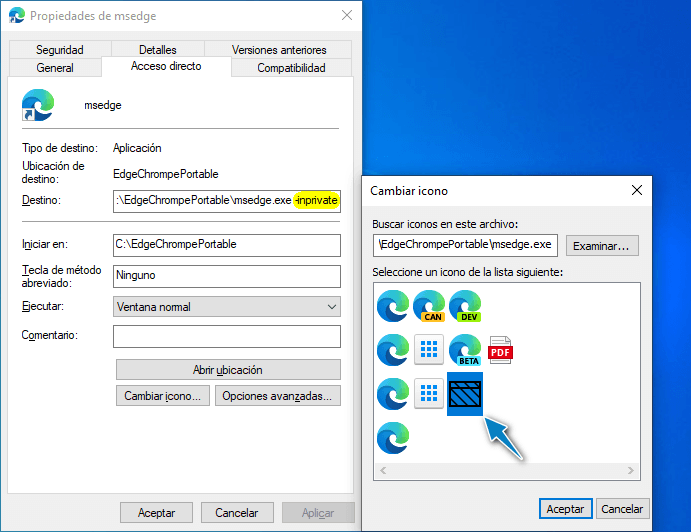Select the Edge Canary (CAN) icon

click(429, 305)
